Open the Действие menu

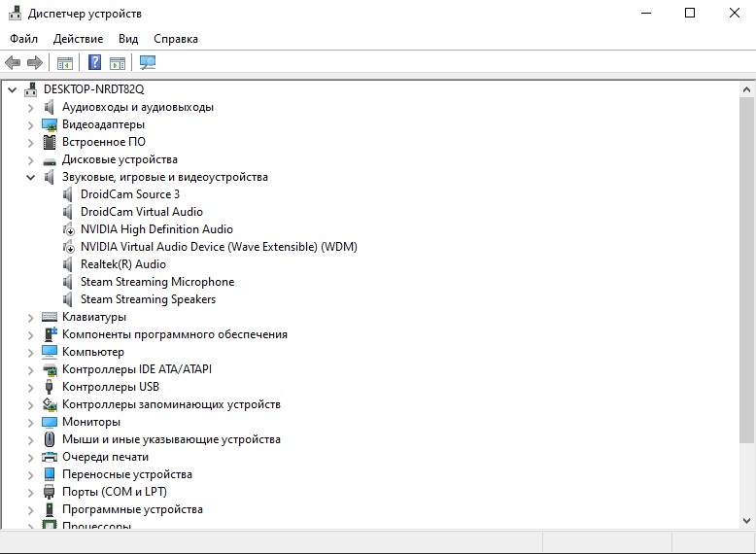(78, 39)
